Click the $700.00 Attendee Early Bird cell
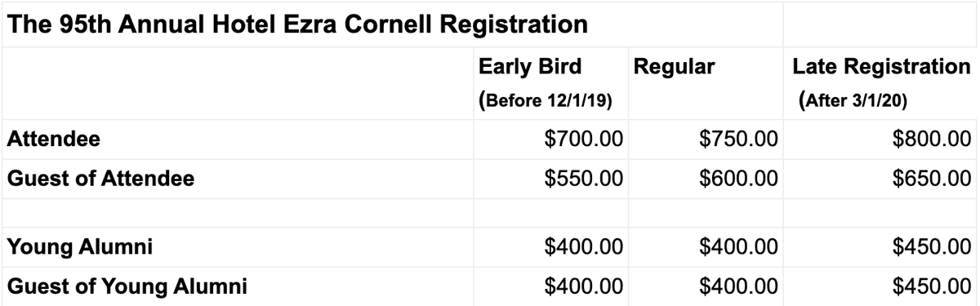980x306 pixels. (x=551, y=140)
